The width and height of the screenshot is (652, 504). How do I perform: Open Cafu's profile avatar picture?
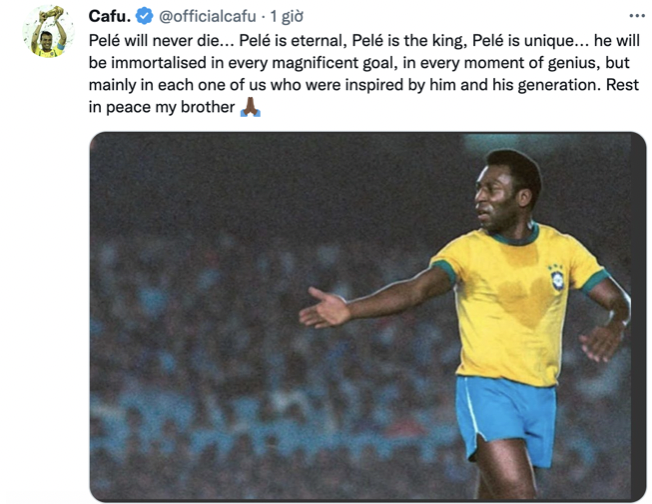[45, 33]
